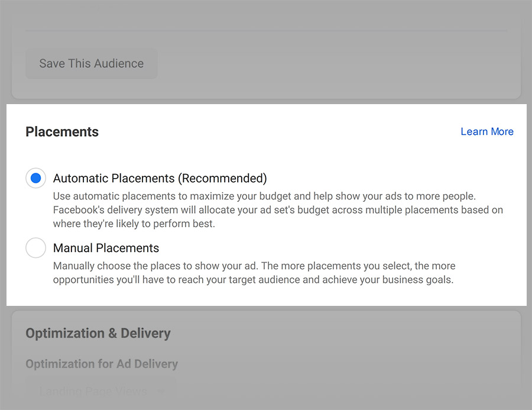Click the "Automatic Placements (Recommended)" label text
The width and height of the screenshot is (532, 410).
click(160, 178)
